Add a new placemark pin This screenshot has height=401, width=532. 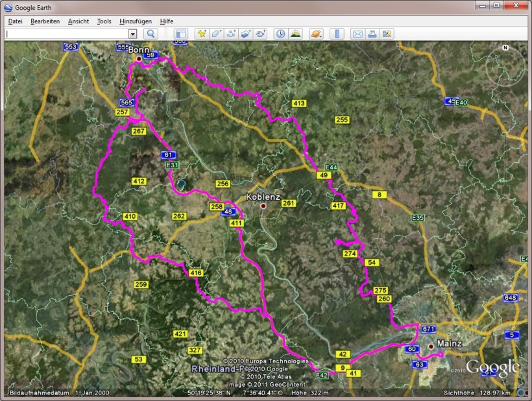click(x=202, y=34)
